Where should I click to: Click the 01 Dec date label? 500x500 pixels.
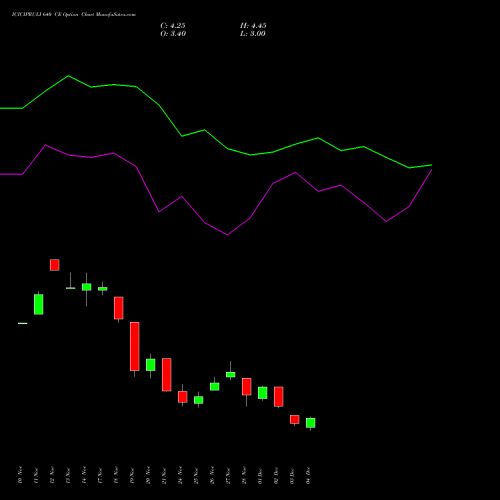[260, 475]
